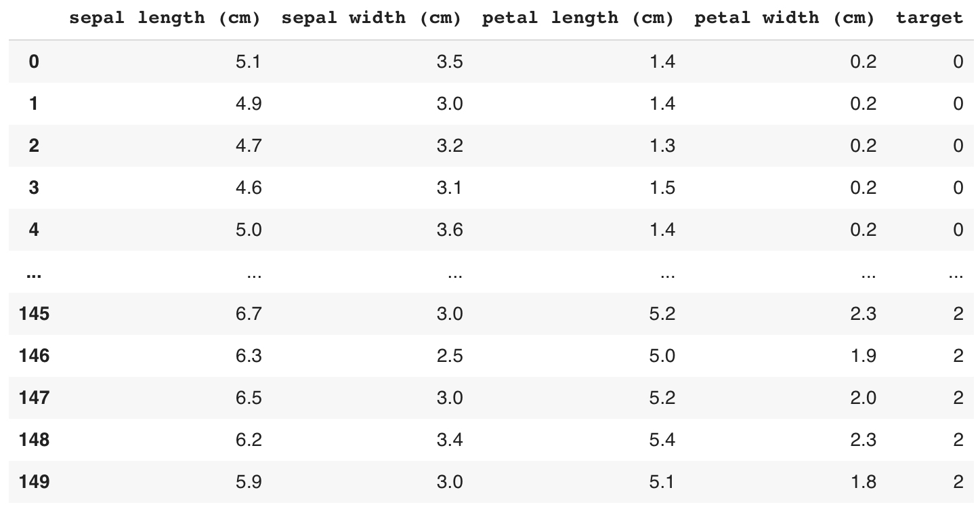Select row index 145
This screenshot has height=509, width=980.
[x=34, y=314]
